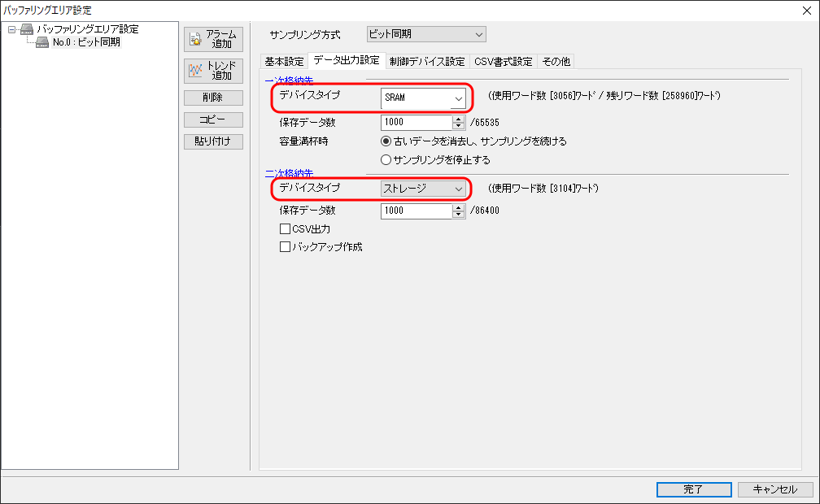Select the No.0: ビット同期 tree item

pyautogui.click(x=86, y=42)
